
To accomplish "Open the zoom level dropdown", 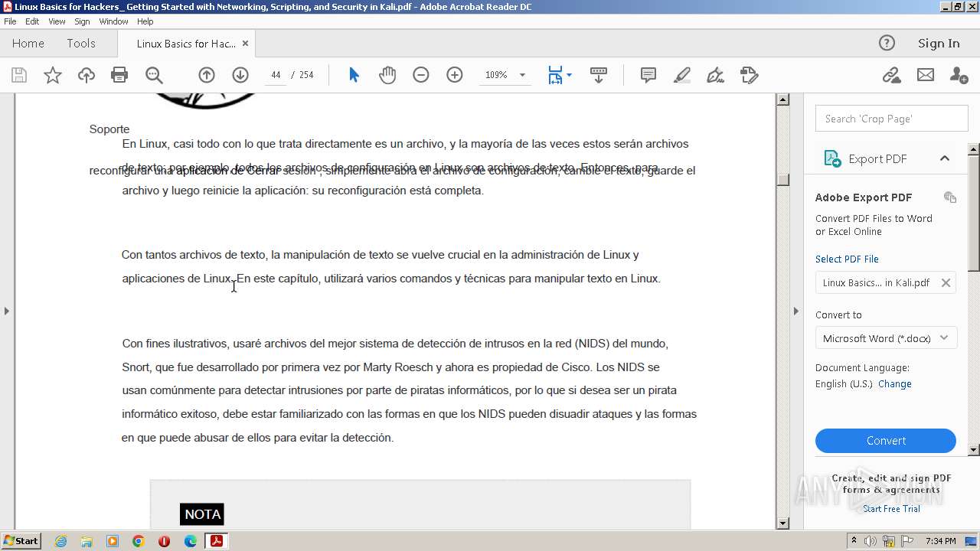I will (522, 75).
